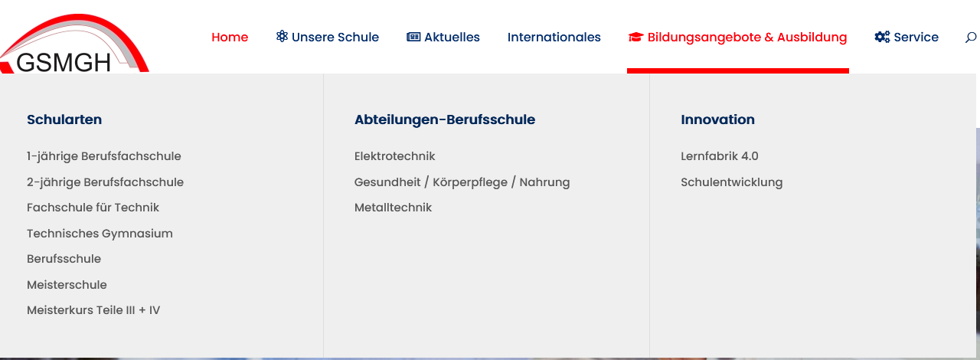Select Elektrotechnik department
Screen dimensions: 980x360
tap(394, 156)
